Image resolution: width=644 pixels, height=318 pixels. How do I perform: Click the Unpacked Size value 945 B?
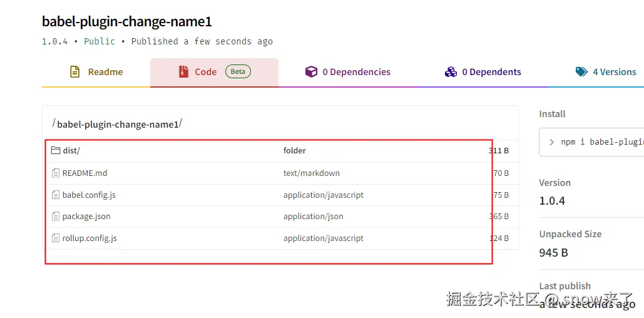pyautogui.click(x=553, y=252)
